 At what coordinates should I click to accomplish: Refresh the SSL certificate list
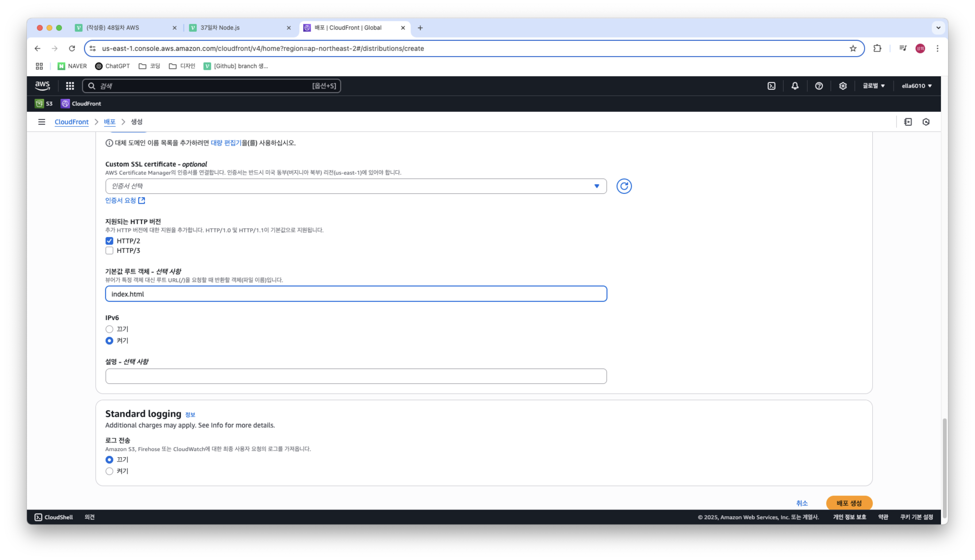(624, 186)
